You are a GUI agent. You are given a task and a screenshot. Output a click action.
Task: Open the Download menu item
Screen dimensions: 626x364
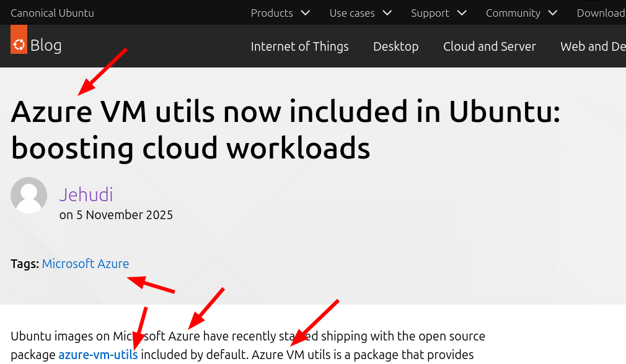click(x=600, y=13)
